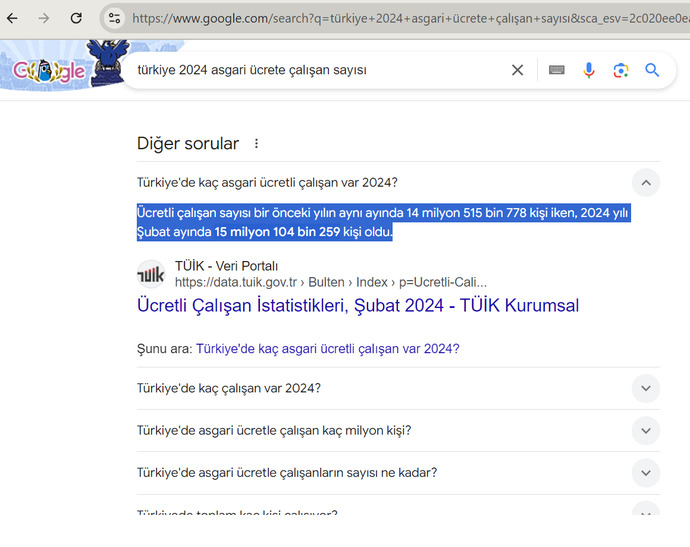Open TÜİK favicon of the result

tap(150, 274)
